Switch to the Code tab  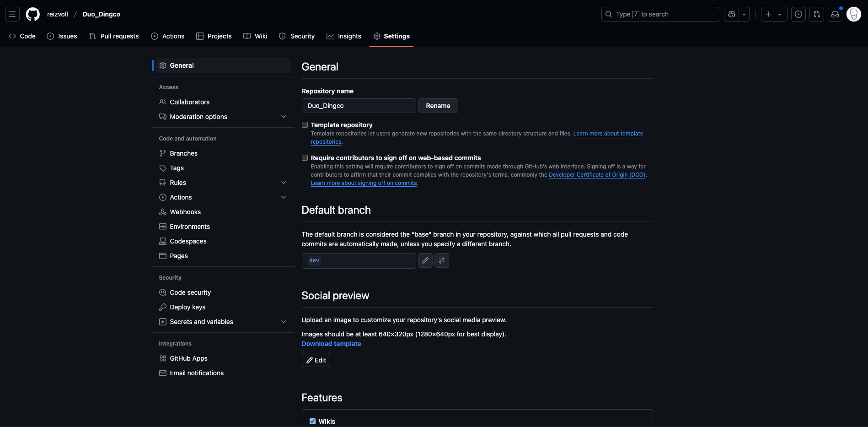[22, 36]
